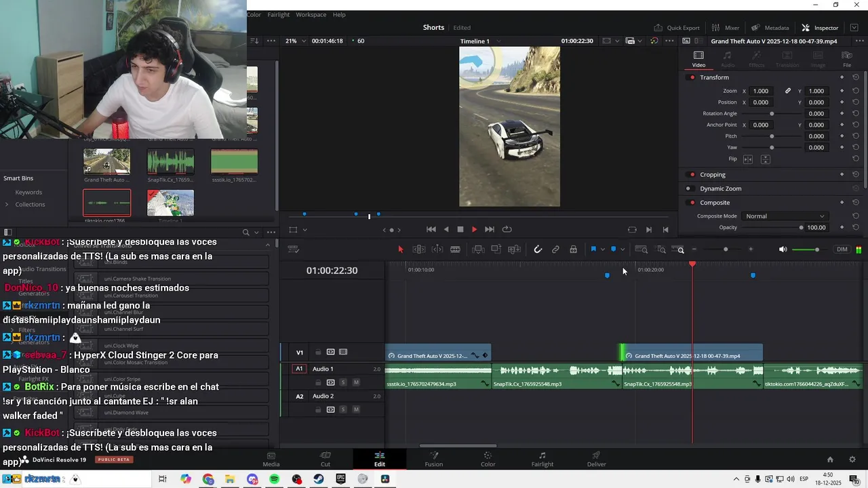Play in reverse in the viewer
This screenshot has height=488, width=868.
(x=446, y=229)
